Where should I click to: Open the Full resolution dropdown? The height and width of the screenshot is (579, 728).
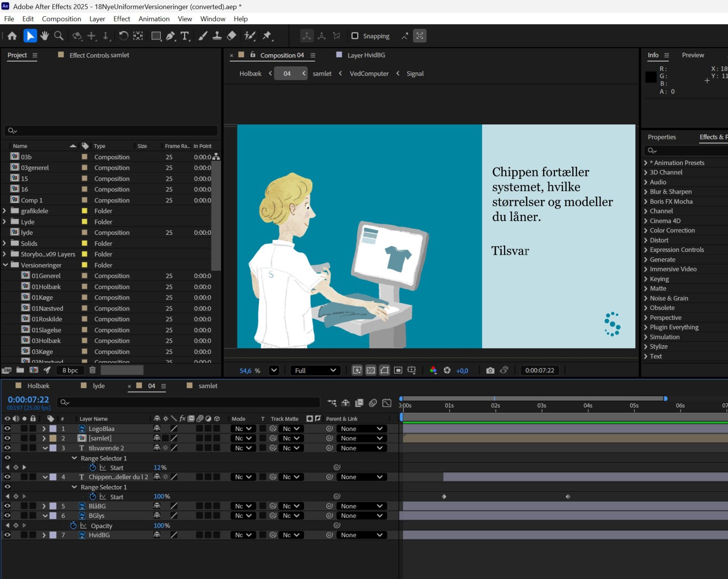(x=315, y=370)
